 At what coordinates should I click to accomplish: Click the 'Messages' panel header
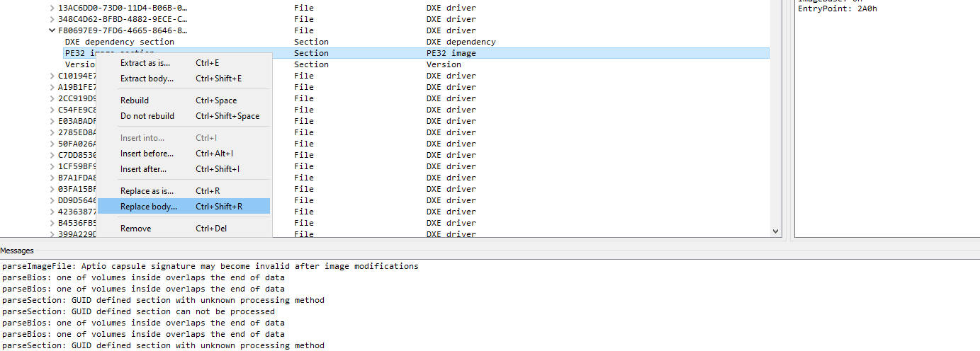(x=17, y=251)
